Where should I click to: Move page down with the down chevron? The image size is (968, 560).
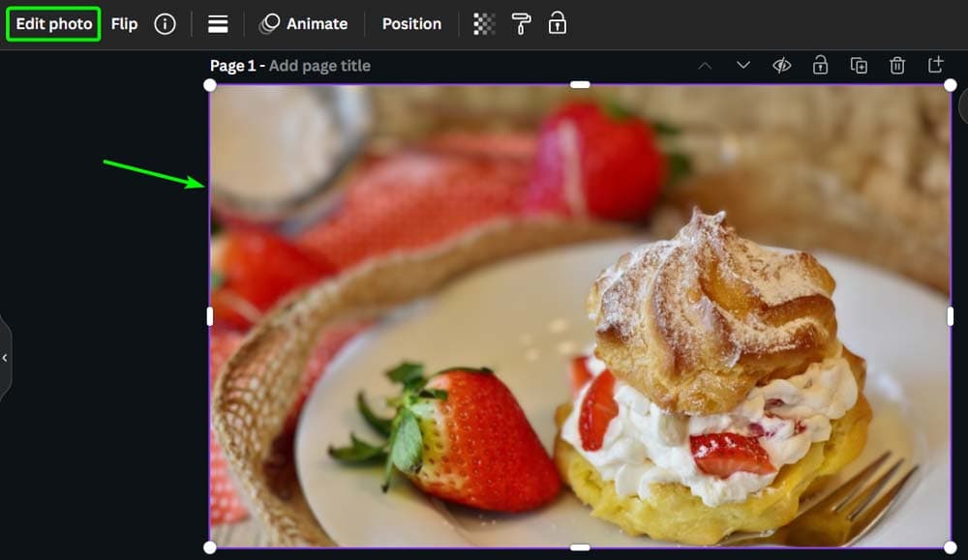743,65
